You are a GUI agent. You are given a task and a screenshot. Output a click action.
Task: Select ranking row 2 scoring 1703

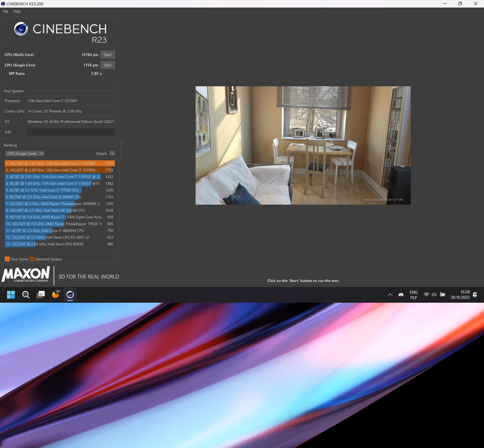pyautogui.click(x=60, y=170)
